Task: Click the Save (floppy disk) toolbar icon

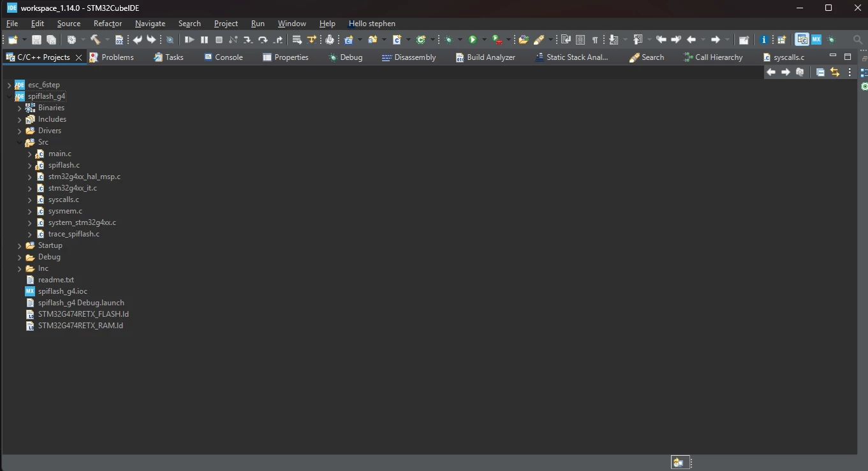Action: point(36,40)
